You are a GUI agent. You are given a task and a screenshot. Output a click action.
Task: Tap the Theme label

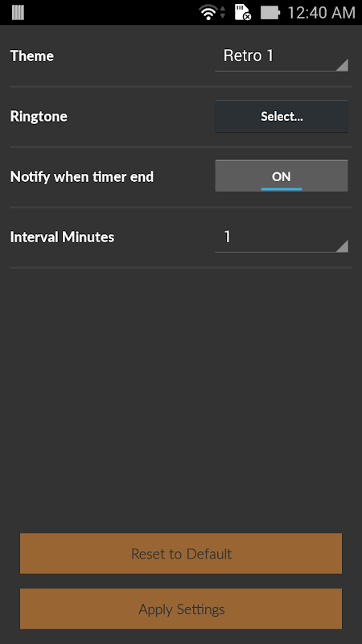click(32, 56)
